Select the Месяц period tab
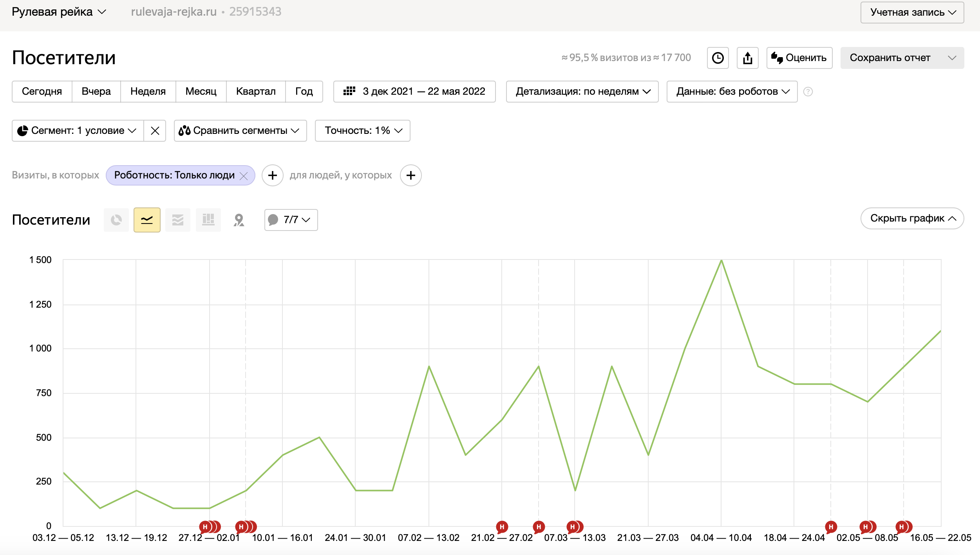Screen dimensions: 980x555 coord(201,92)
